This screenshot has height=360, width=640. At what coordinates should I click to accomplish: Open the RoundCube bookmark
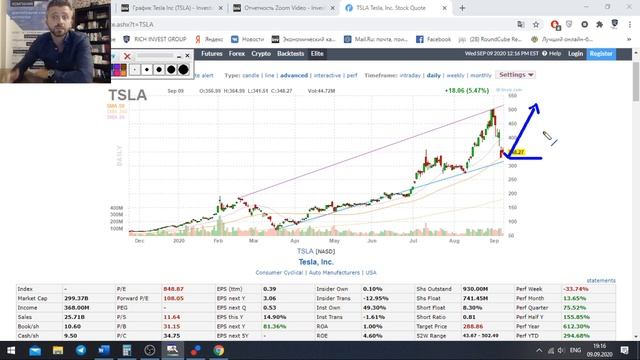pos(490,39)
